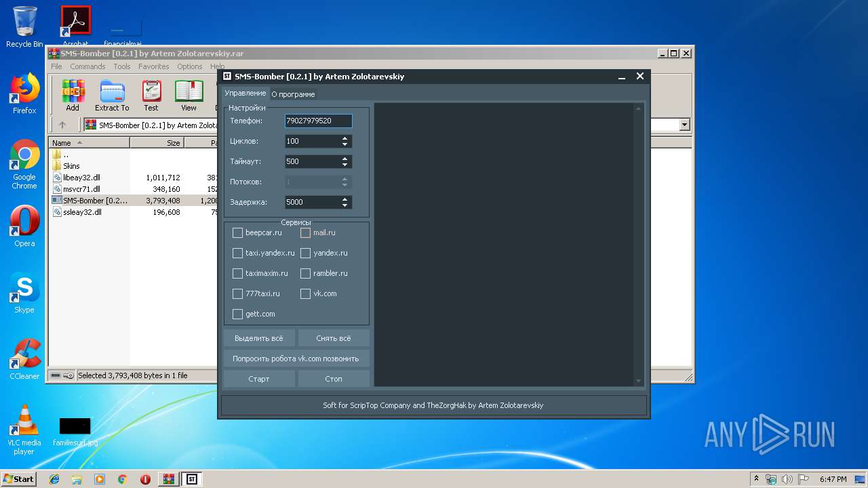Toggle the rambler.ru checkbox
This screenshot has height=488, width=868.
[305, 273]
